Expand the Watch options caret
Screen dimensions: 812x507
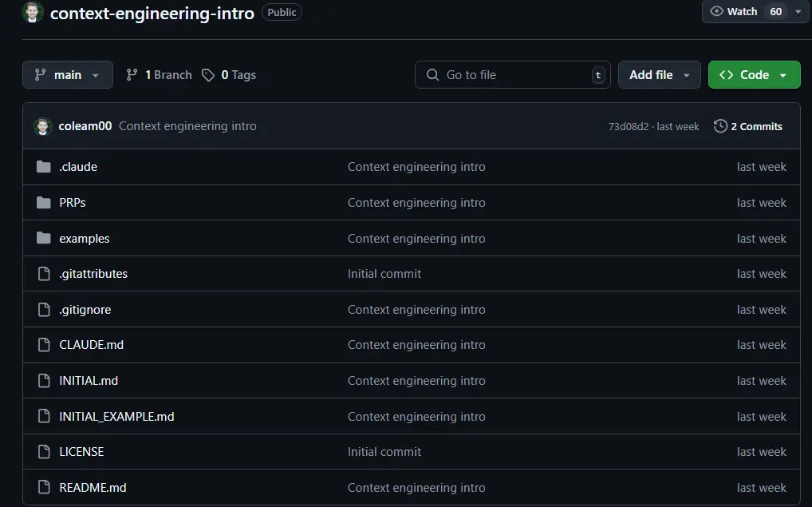[x=798, y=11]
